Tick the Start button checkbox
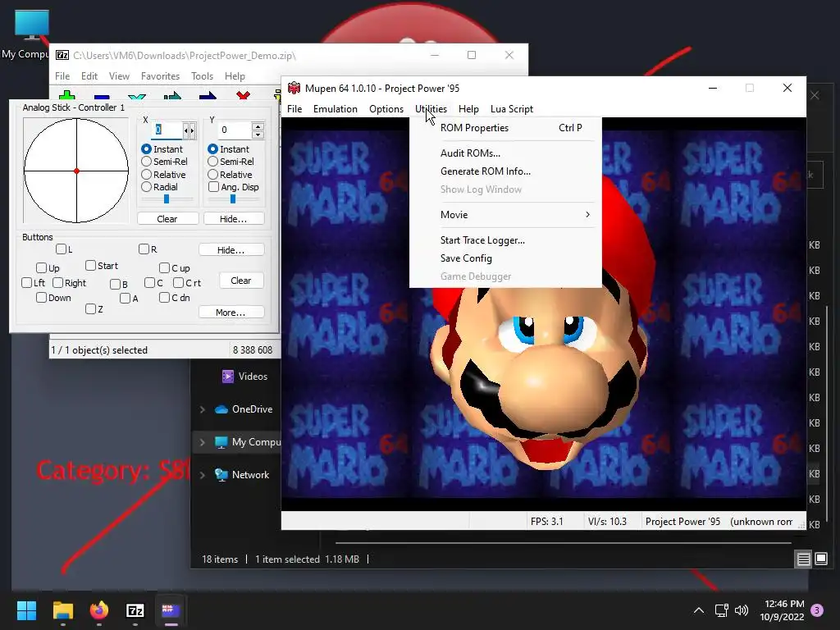The height and width of the screenshot is (630, 840). click(90, 265)
